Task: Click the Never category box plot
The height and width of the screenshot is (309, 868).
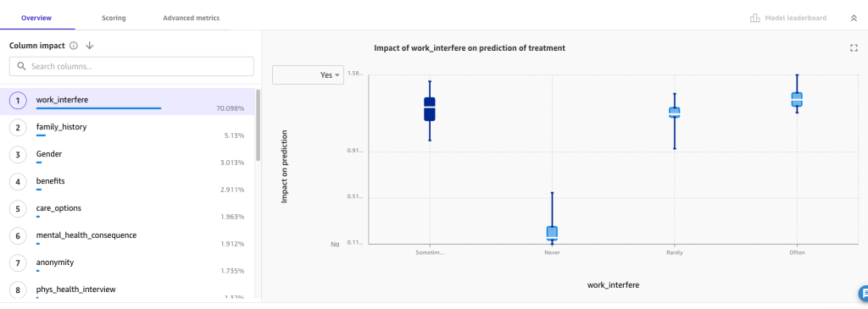Action: (552, 233)
